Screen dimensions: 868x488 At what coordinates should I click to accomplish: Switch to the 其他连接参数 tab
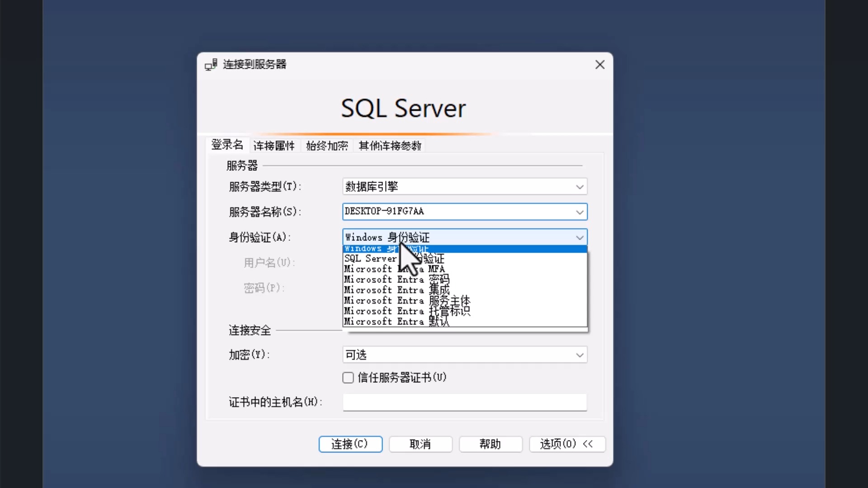tap(390, 145)
